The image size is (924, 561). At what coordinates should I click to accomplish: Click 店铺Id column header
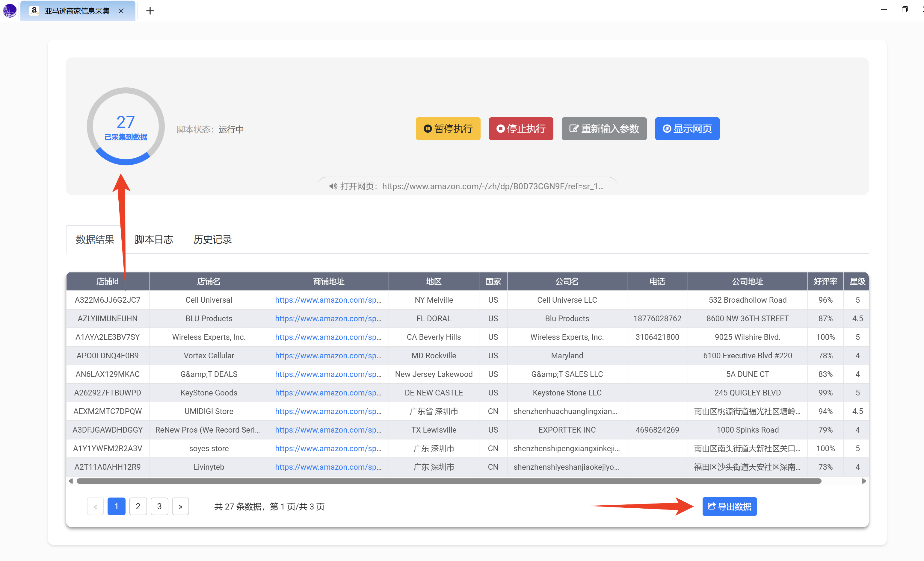pyautogui.click(x=108, y=281)
